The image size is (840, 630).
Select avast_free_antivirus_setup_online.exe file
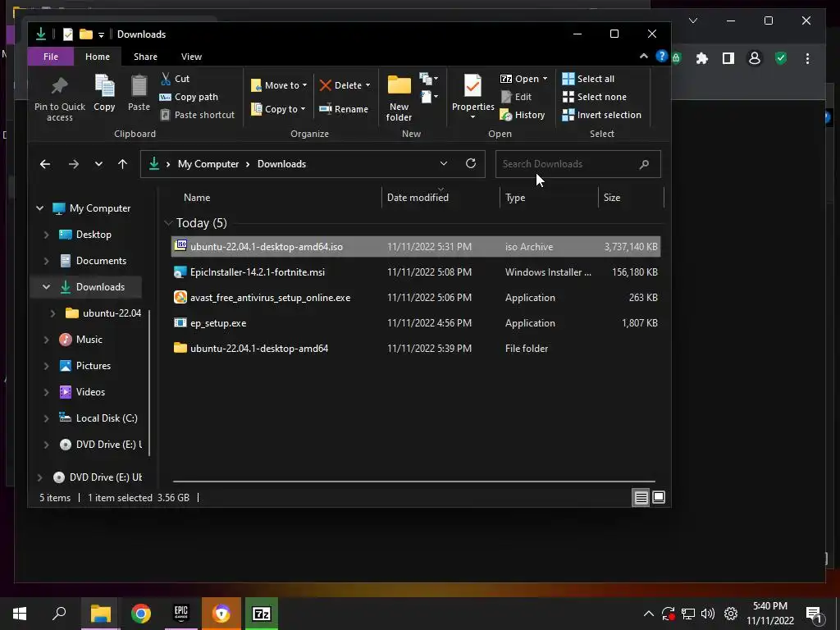pyautogui.click(x=416, y=298)
